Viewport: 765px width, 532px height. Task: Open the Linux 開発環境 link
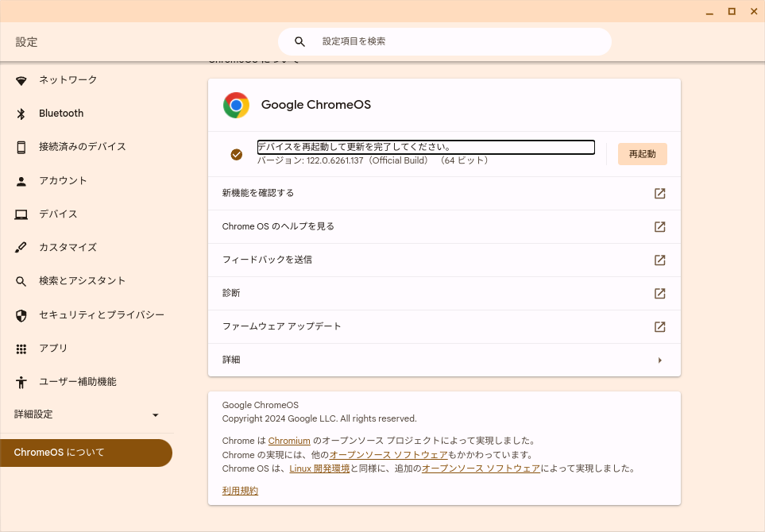tap(319, 468)
